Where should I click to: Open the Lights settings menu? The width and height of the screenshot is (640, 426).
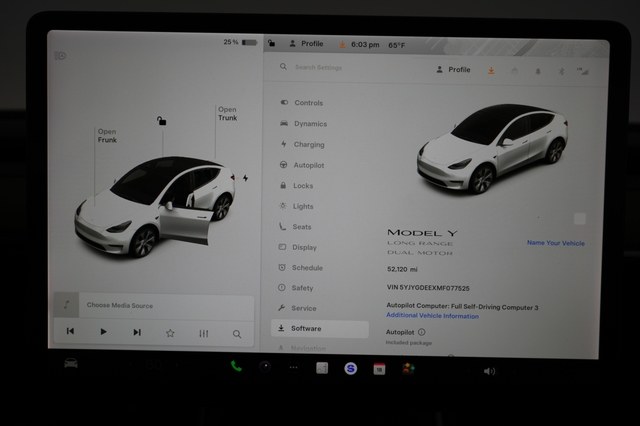point(296,206)
